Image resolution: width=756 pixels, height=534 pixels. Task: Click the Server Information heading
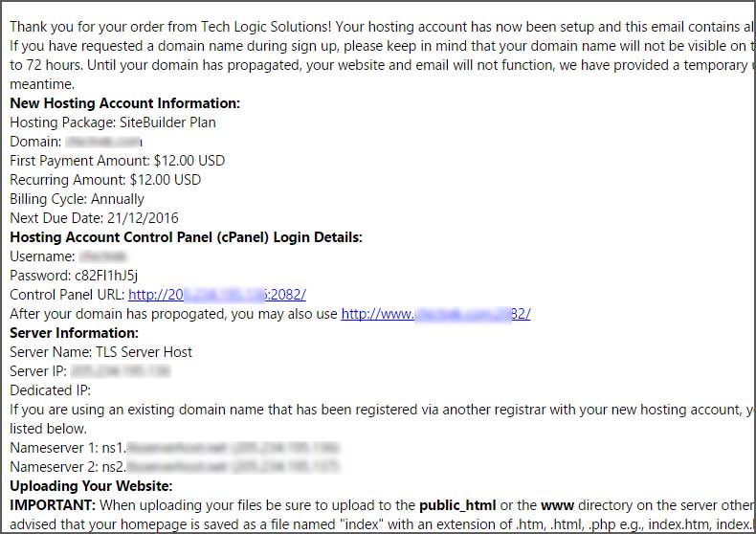tap(75, 333)
